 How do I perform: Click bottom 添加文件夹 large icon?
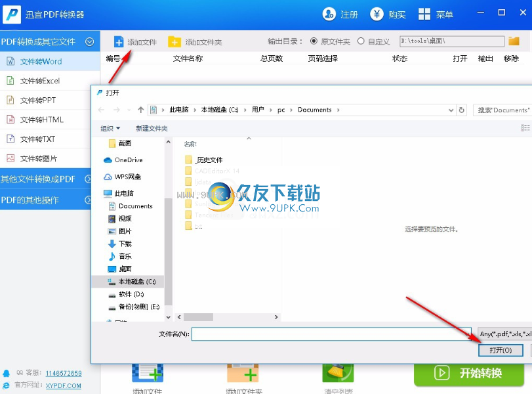243,373
